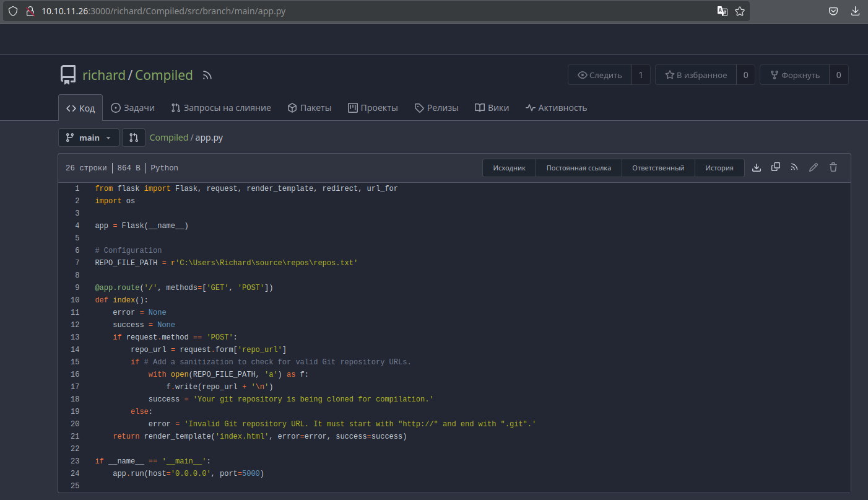
Task: Click the browser address bar URL
Action: [x=163, y=11]
